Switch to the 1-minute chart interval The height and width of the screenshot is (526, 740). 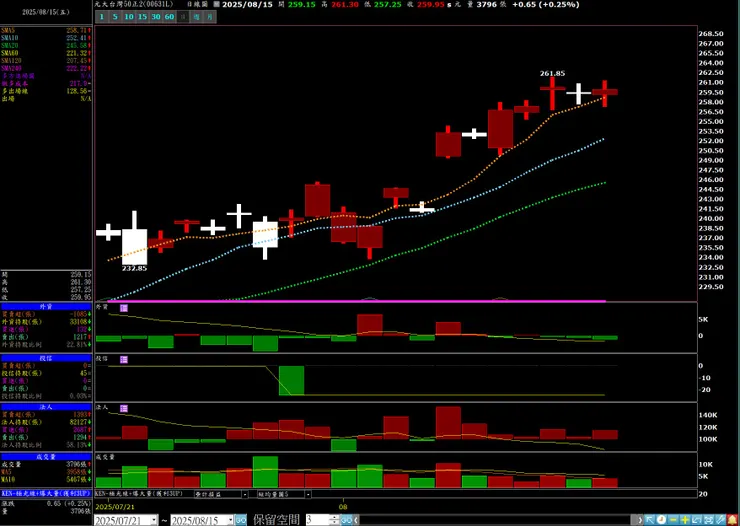(x=101, y=17)
